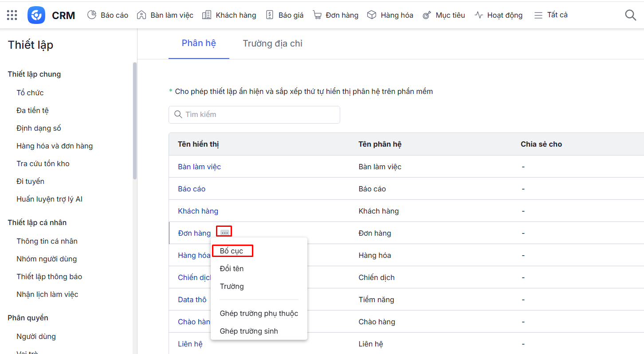
Task: Click the Tìm kiếm search field
Action: click(254, 114)
